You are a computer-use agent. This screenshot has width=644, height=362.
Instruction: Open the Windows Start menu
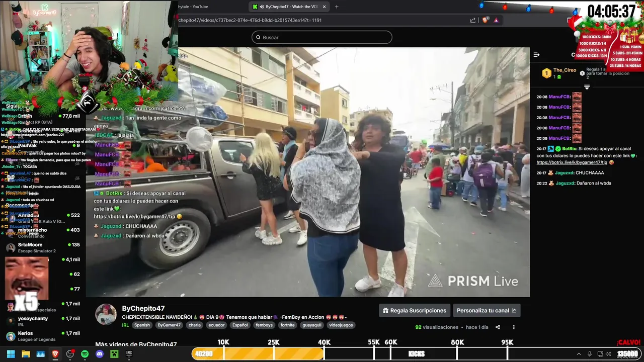(11, 354)
